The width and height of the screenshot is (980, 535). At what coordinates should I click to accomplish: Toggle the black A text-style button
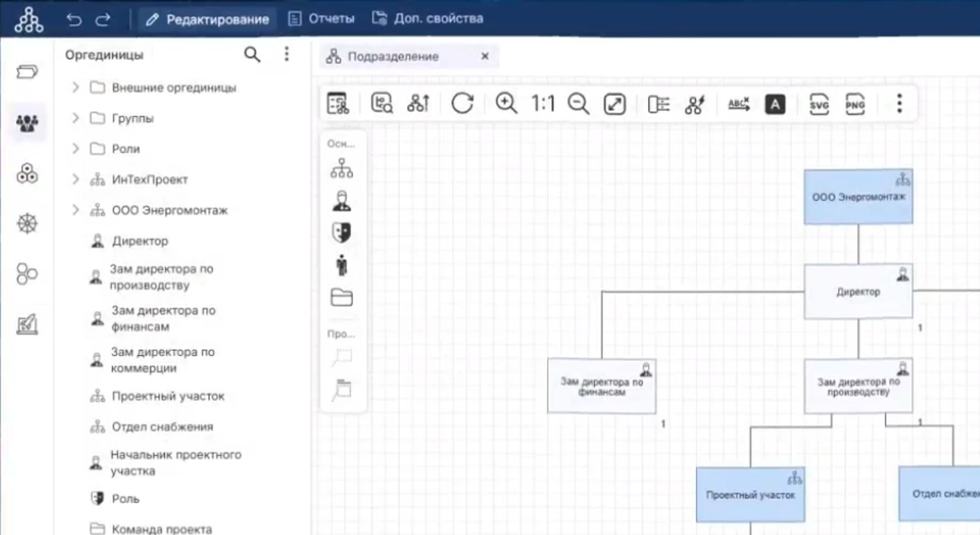[775, 104]
